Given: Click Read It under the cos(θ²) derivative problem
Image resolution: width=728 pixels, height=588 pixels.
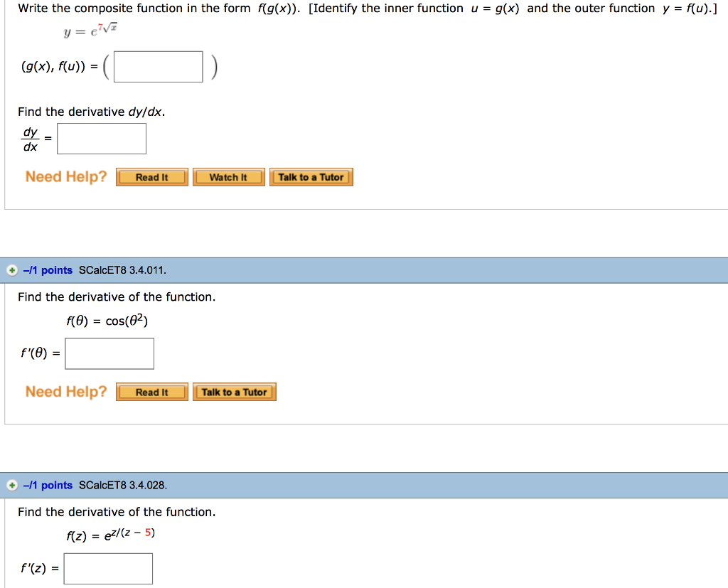Looking at the screenshot, I should pos(151,391).
